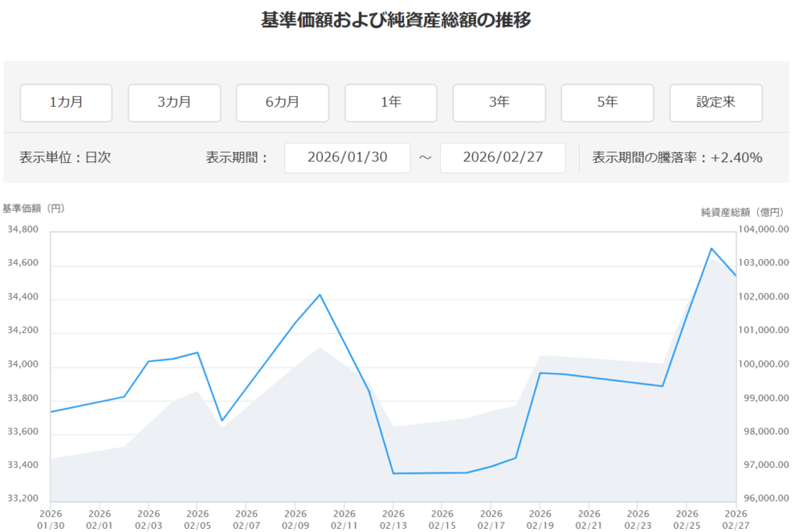
Task: Click the blue line's starting point at 01/30
Action: [x=51, y=411]
